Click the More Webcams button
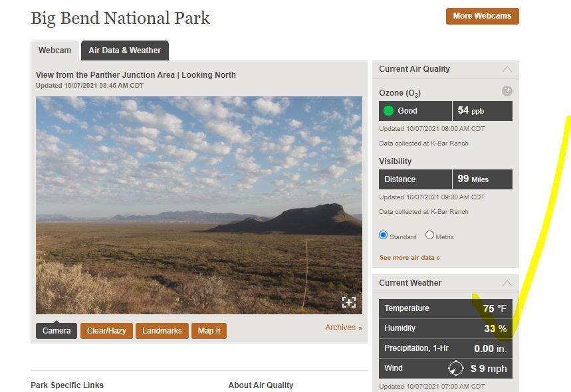This screenshot has height=392, width=571. pos(482,17)
